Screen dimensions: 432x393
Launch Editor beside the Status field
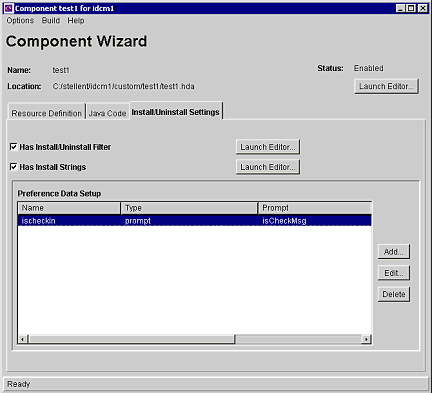386,86
